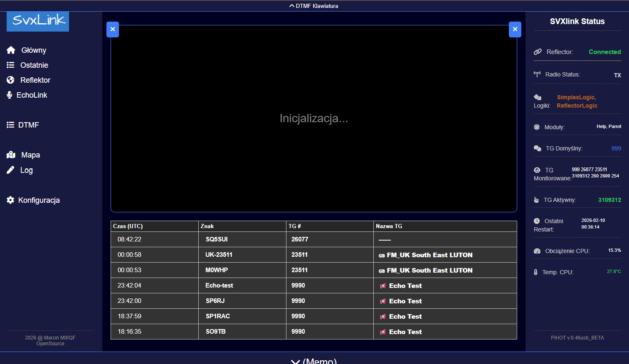Screen dimensions: 629x364
Task: Click the map icon next to Mapa
Action: (11, 155)
